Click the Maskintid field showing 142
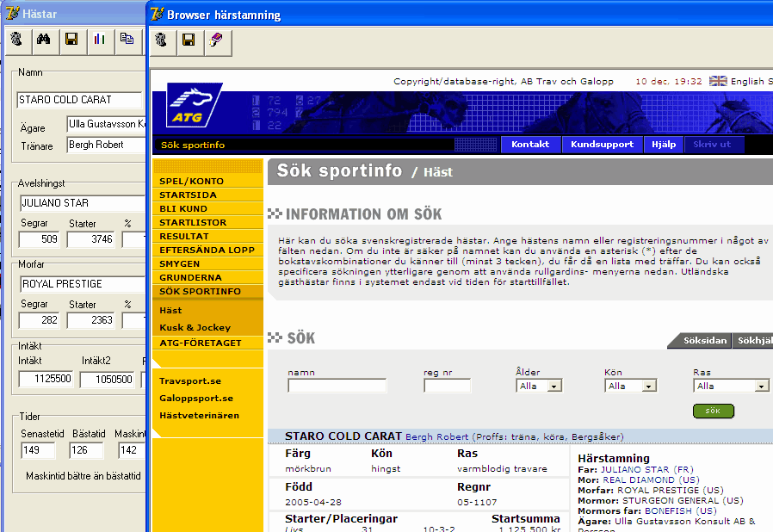Screen dimensions: 773x532 [x=132, y=450]
